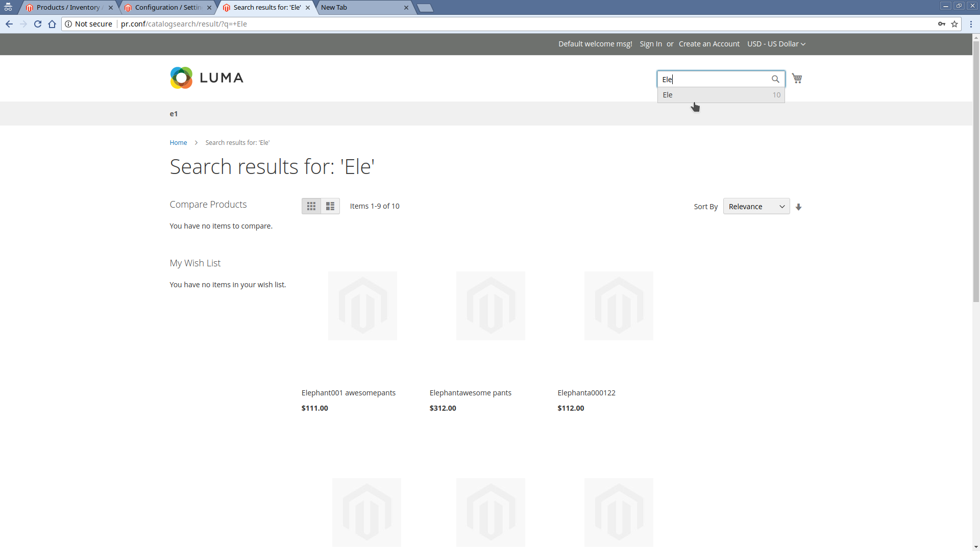This screenshot has height=551, width=980.
Task: Open the Sort By Relevance dropdown
Action: tap(756, 206)
